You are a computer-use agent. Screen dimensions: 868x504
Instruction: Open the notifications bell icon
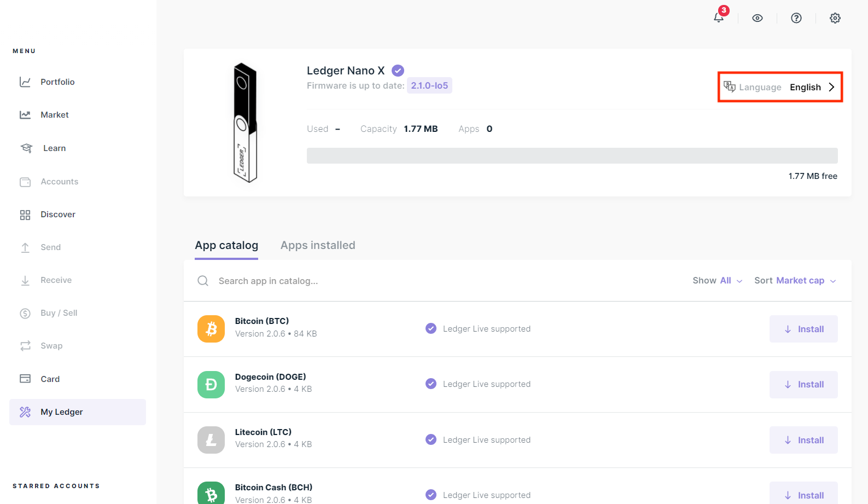click(x=719, y=18)
